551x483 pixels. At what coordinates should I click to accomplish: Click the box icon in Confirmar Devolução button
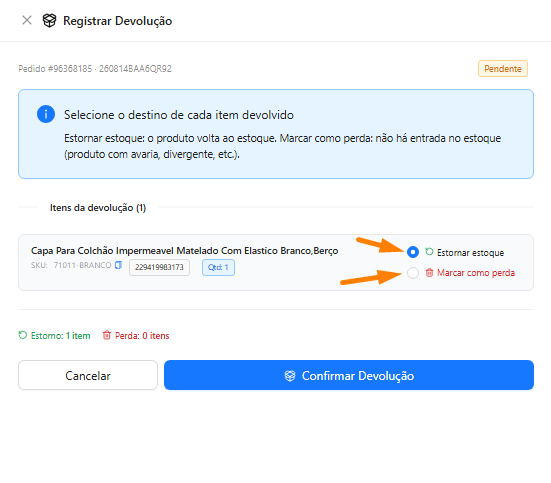(290, 376)
